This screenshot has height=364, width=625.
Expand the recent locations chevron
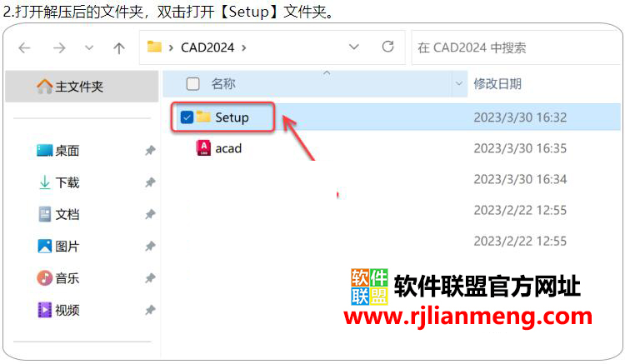[x=89, y=47]
